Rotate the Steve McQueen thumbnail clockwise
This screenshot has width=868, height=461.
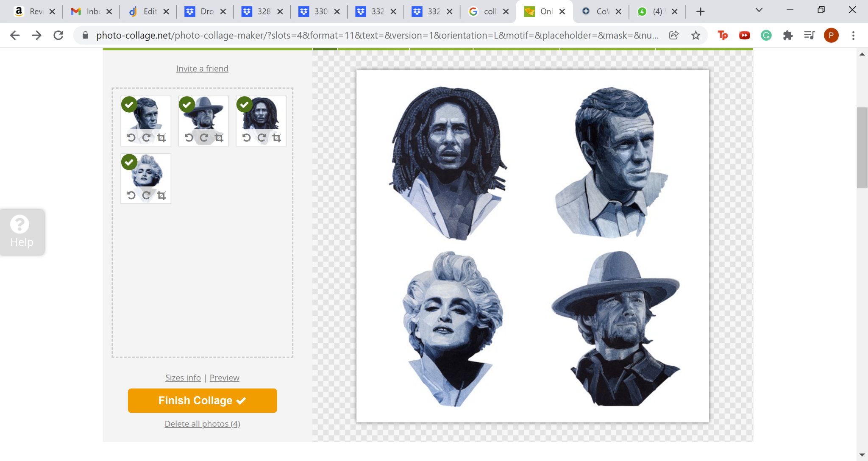click(146, 138)
